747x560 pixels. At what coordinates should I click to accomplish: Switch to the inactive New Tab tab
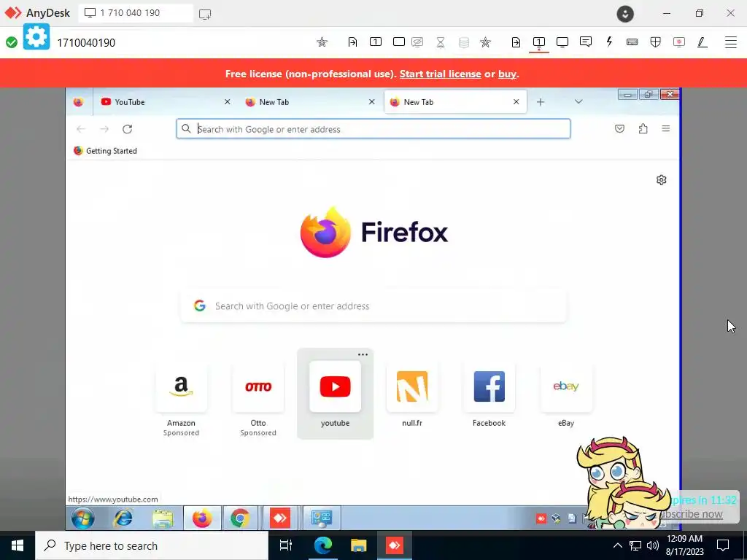308,102
